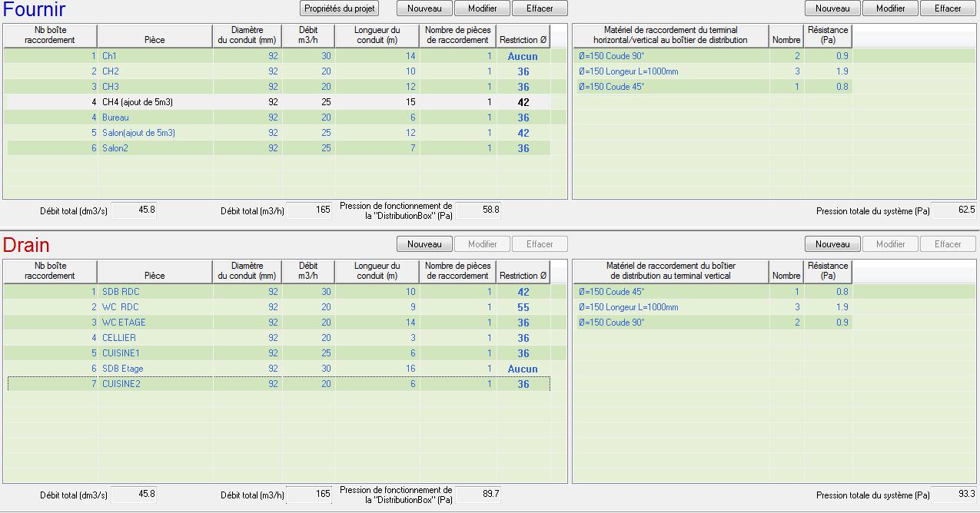The height and width of the screenshot is (513, 980).
Task: Click the restriction value 55 of WC RDC
Action: coord(523,308)
